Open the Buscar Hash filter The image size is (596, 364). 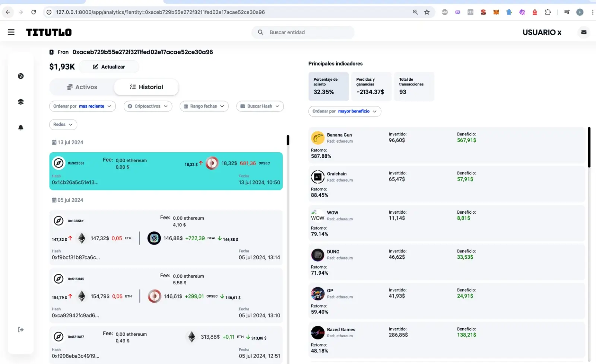260,106
